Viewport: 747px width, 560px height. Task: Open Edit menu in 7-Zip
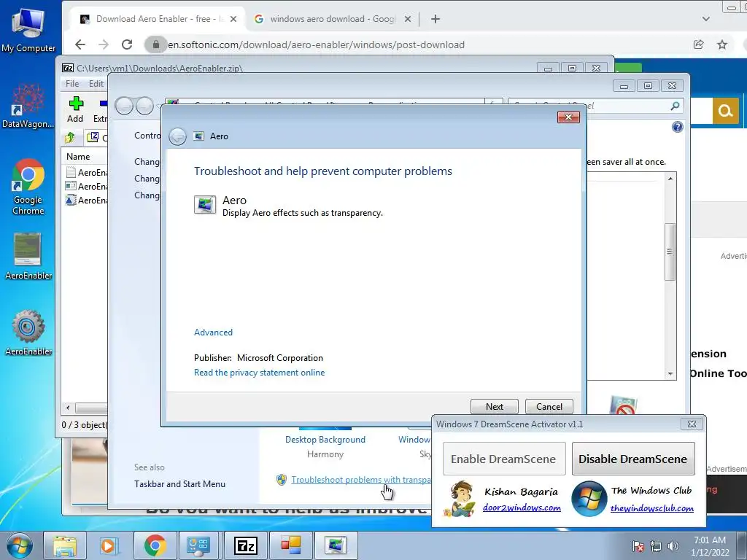pos(96,84)
